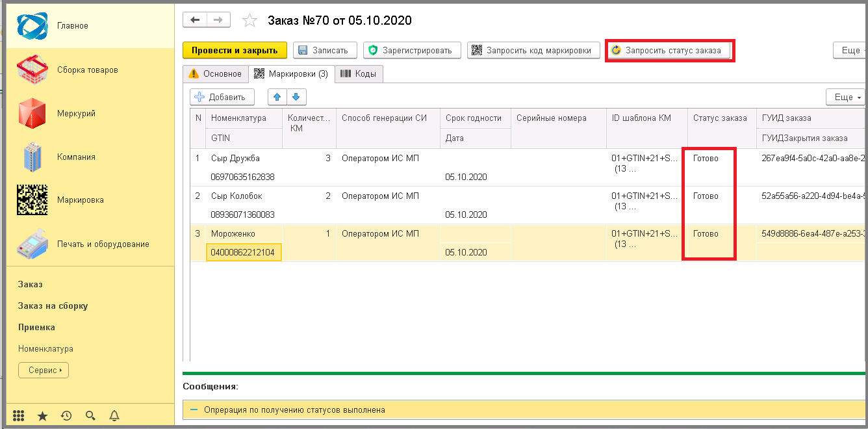Star this order as favorite
This screenshot has height=429, width=868.
[249, 21]
